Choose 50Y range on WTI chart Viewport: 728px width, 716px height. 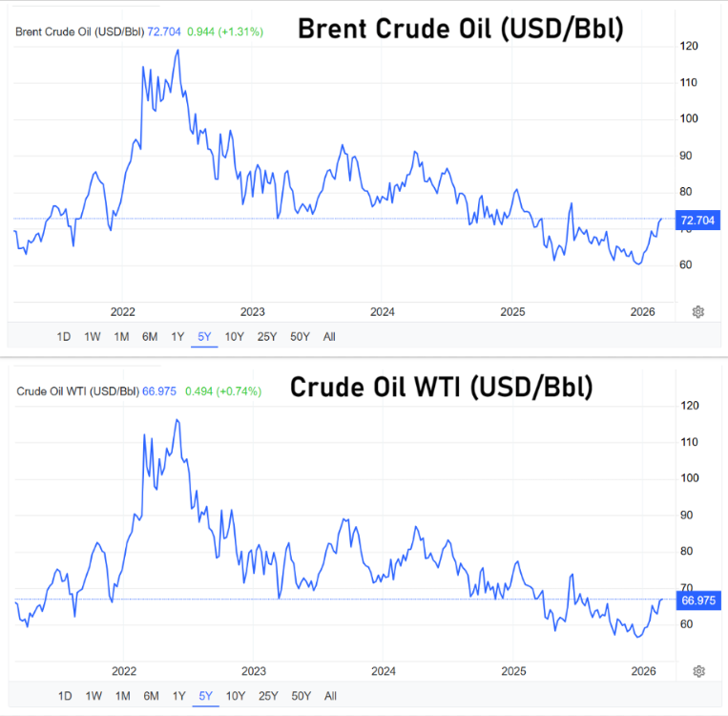point(301,696)
